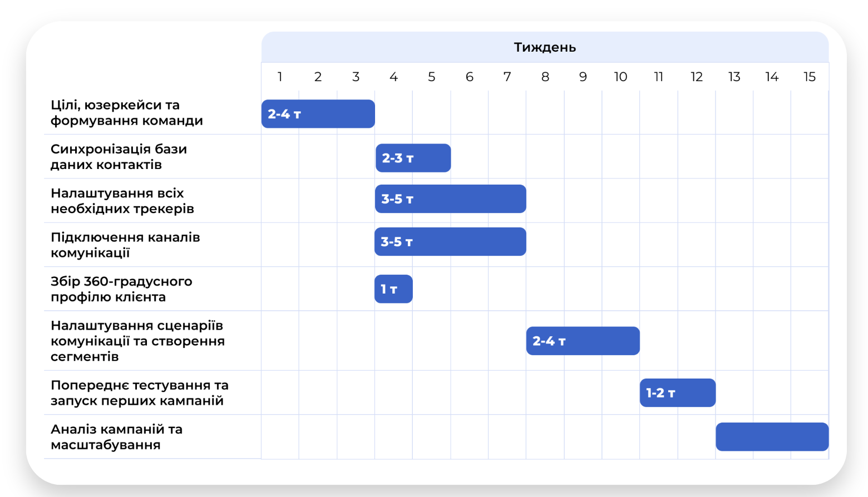Viewport: 868px width, 497px height.
Task: Click the "Налаштування всіх необхідних трекерів" label
Action: pyautogui.click(x=122, y=201)
